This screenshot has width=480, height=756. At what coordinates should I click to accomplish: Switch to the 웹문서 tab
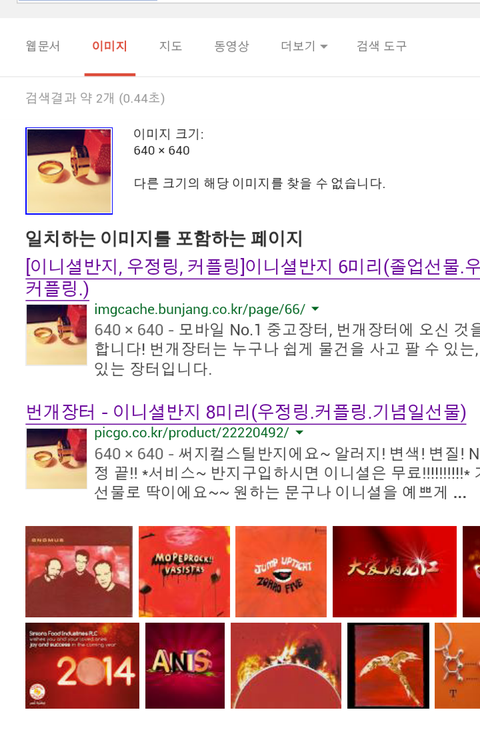point(43,46)
